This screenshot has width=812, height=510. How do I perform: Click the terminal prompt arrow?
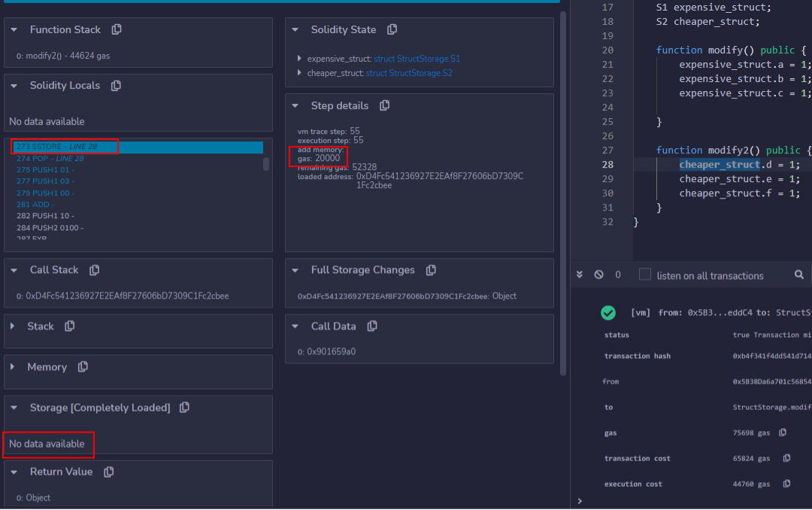580,501
